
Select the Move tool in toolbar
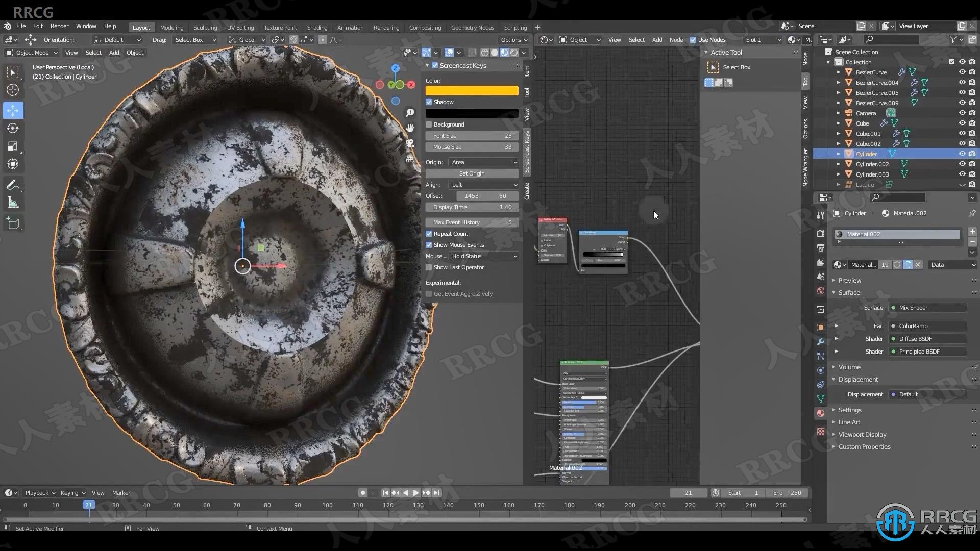point(13,109)
